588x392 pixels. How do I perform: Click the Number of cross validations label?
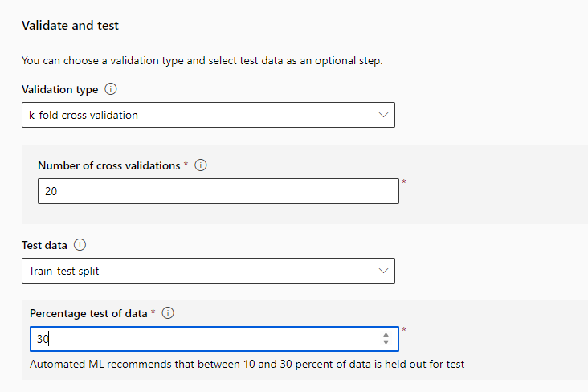coord(108,165)
